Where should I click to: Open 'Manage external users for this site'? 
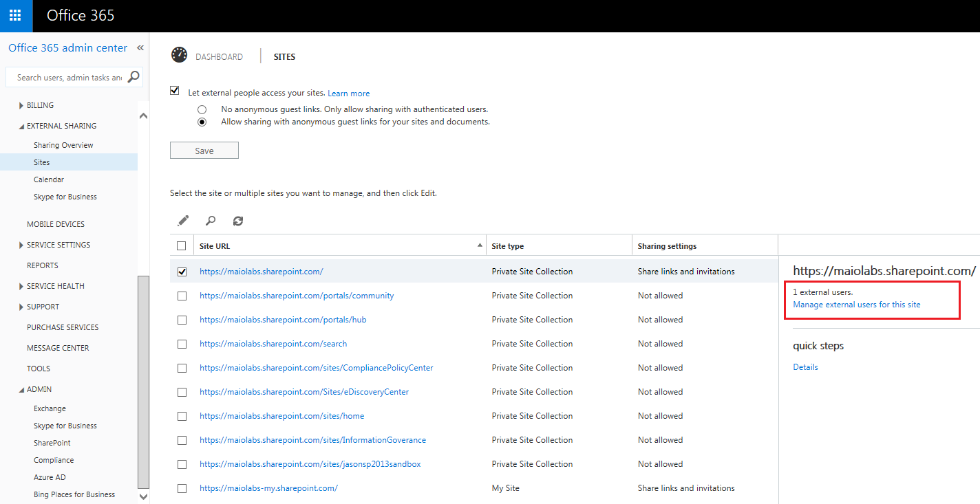pyautogui.click(x=854, y=303)
